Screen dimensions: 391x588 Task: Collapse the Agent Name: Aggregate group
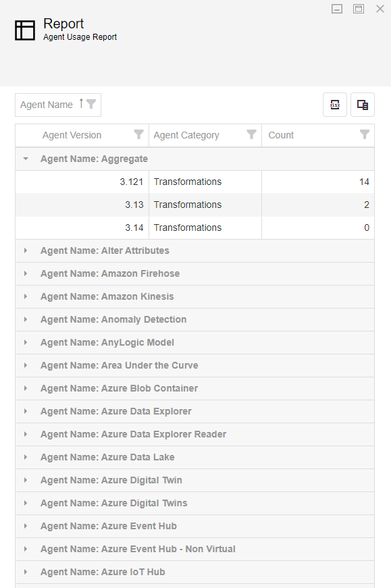[25, 159]
